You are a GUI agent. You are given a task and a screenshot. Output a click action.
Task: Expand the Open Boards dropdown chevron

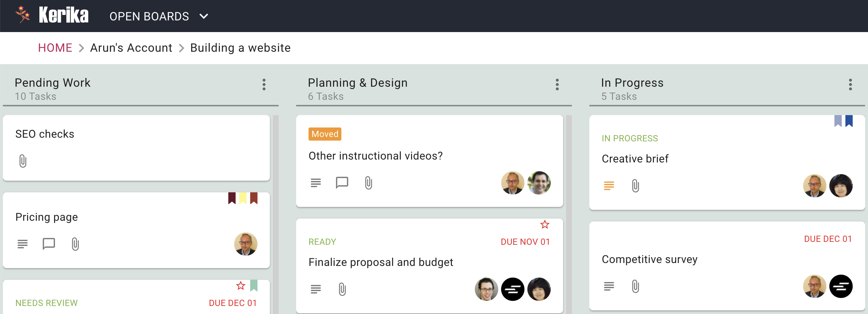pos(204,16)
